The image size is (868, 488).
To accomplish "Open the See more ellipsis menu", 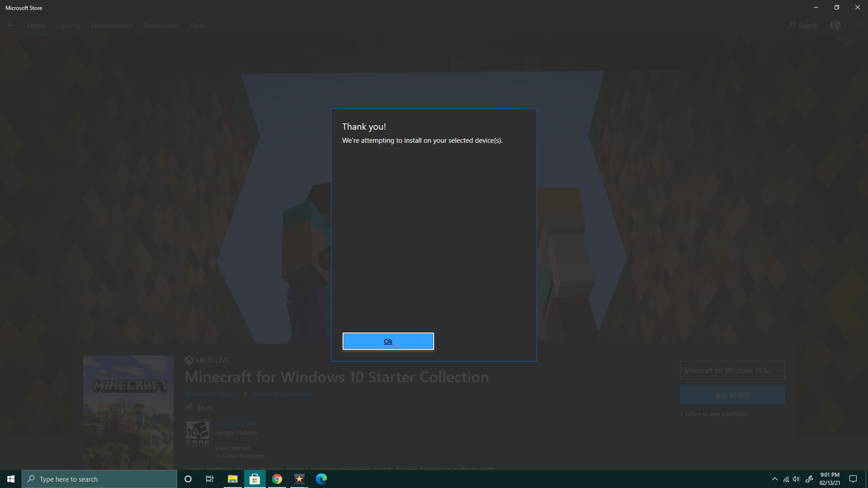I will pyautogui.click(x=857, y=24).
